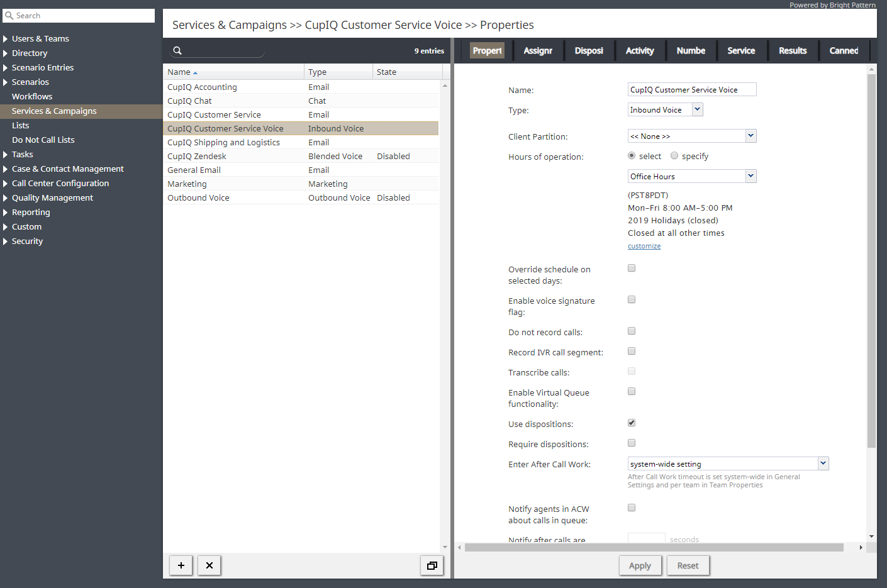Expand Scenario Entries section
The image size is (887, 588).
6,68
